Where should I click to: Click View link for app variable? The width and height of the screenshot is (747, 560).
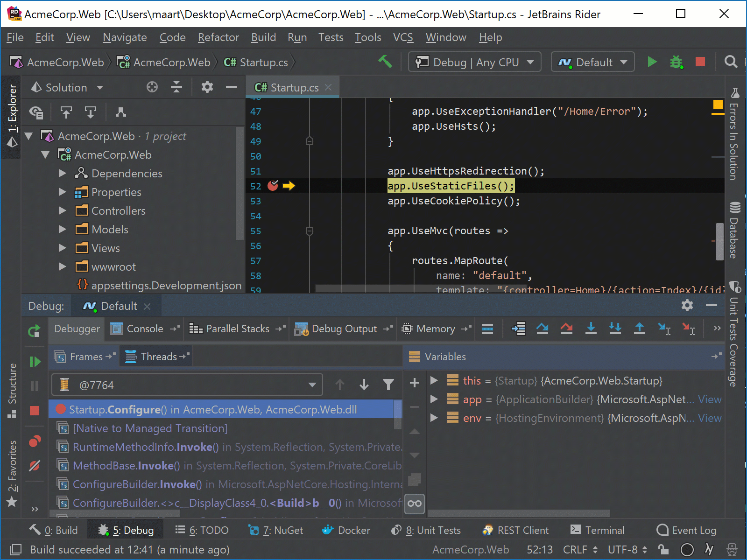[x=710, y=399]
